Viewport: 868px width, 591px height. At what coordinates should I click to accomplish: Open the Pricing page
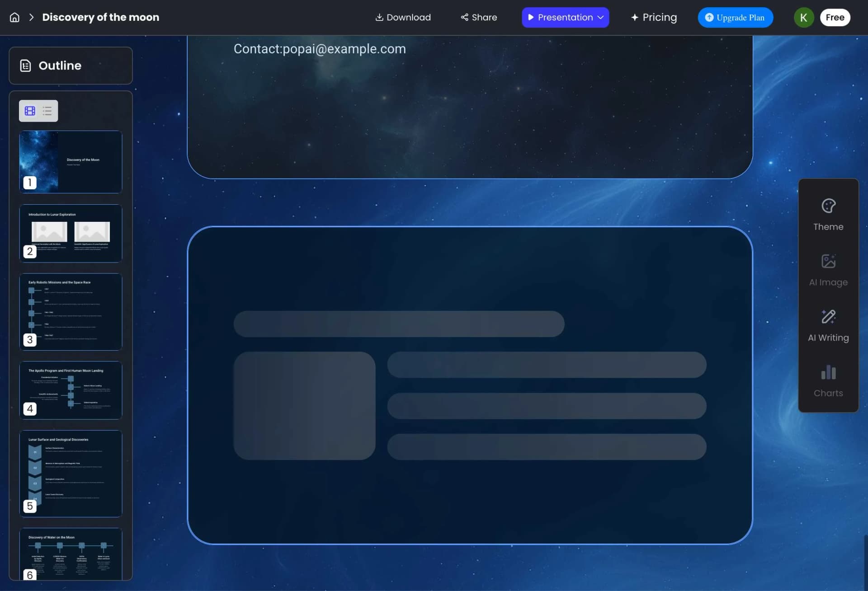click(x=654, y=17)
